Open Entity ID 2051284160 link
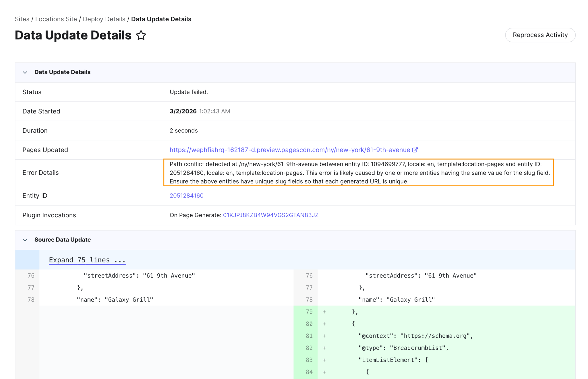588x379 pixels. [x=186, y=196]
